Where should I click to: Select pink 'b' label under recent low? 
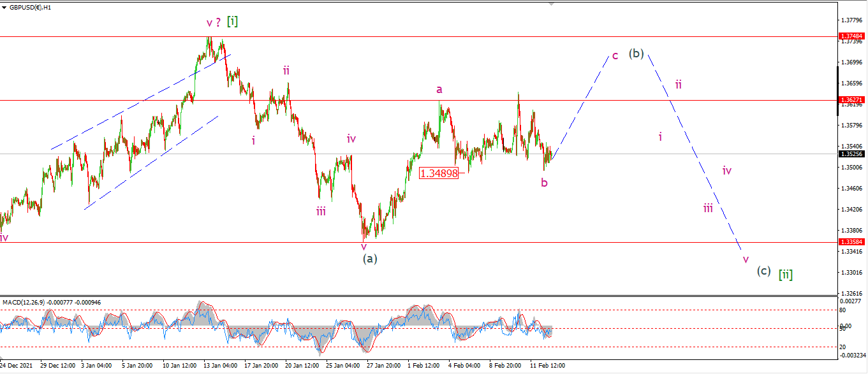tap(544, 183)
